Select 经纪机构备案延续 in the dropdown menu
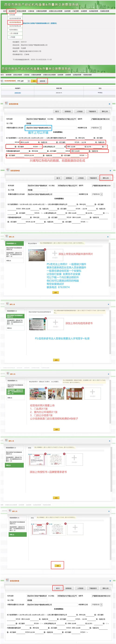Screen dimensions: 116x644 point(15,22)
